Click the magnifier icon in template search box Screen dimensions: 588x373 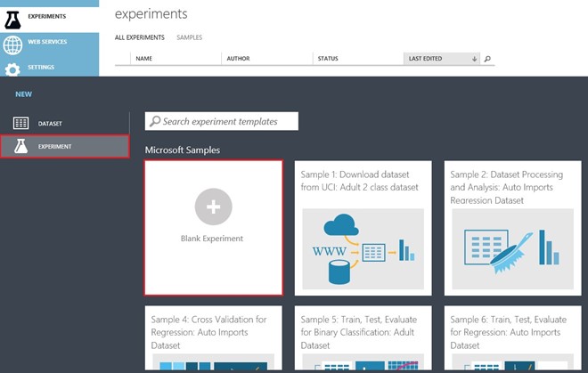click(x=155, y=121)
